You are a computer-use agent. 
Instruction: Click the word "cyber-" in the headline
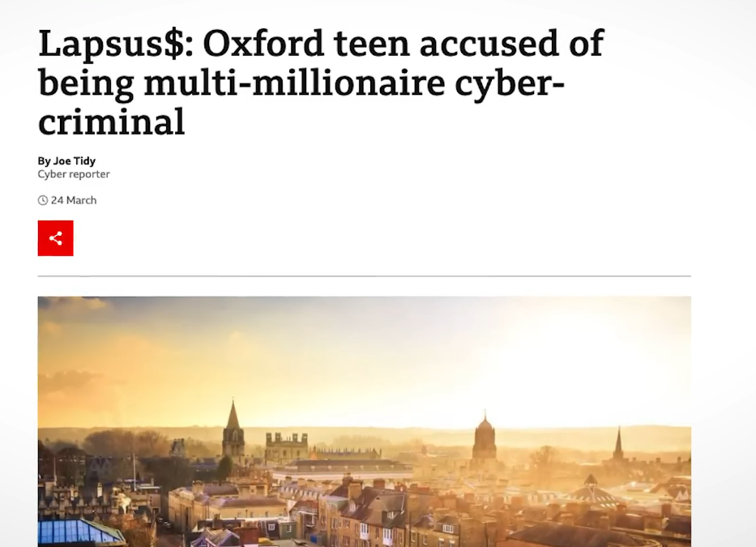[510, 83]
